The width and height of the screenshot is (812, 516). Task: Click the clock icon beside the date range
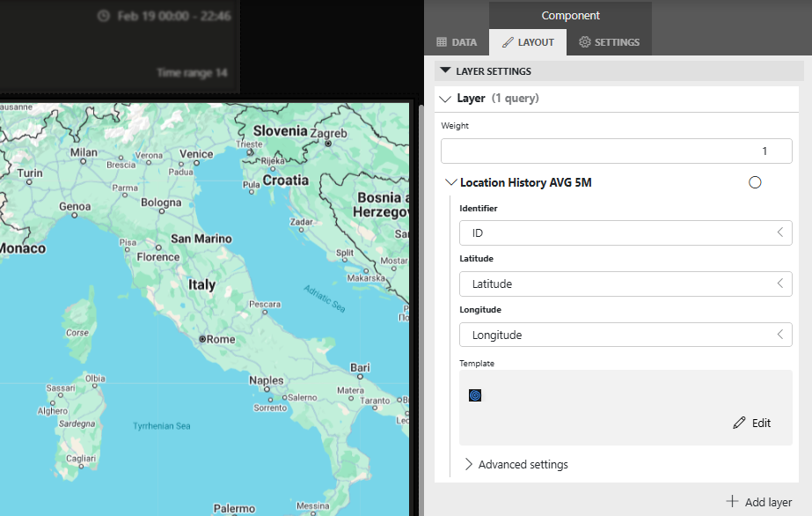pos(104,16)
